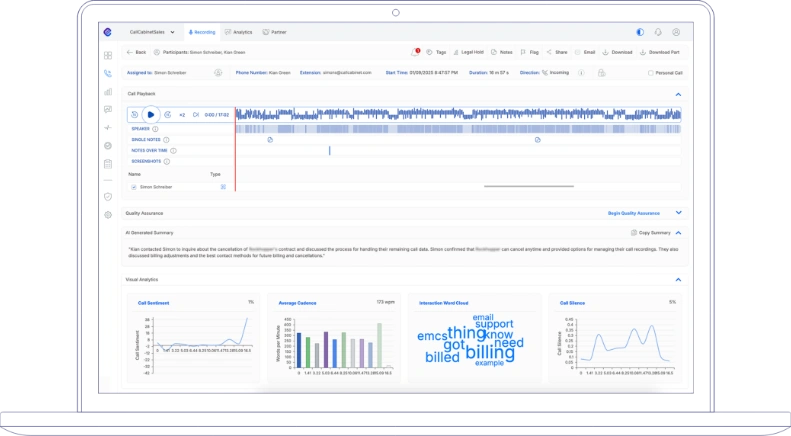Click the audio waveform to seek

click(458, 114)
